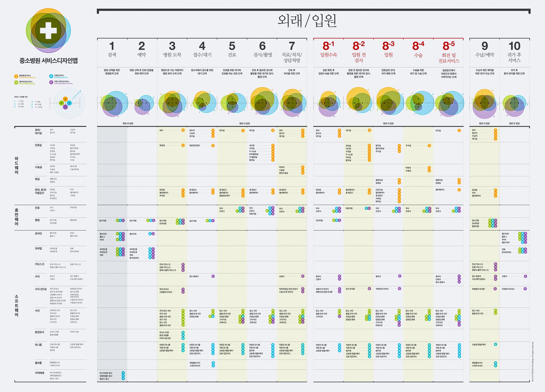This screenshot has height=392, width=545.
Task: Click the white cross hospital logo
Action: coord(48,31)
